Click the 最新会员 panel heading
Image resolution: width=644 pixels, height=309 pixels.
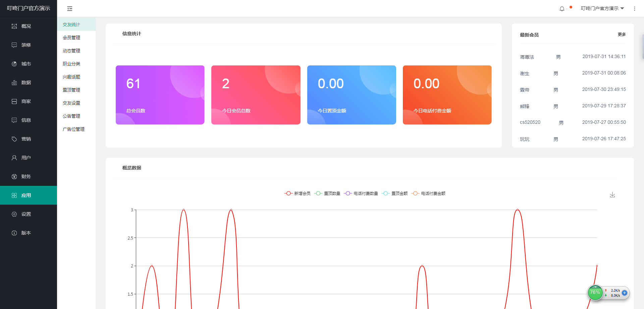[529, 35]
